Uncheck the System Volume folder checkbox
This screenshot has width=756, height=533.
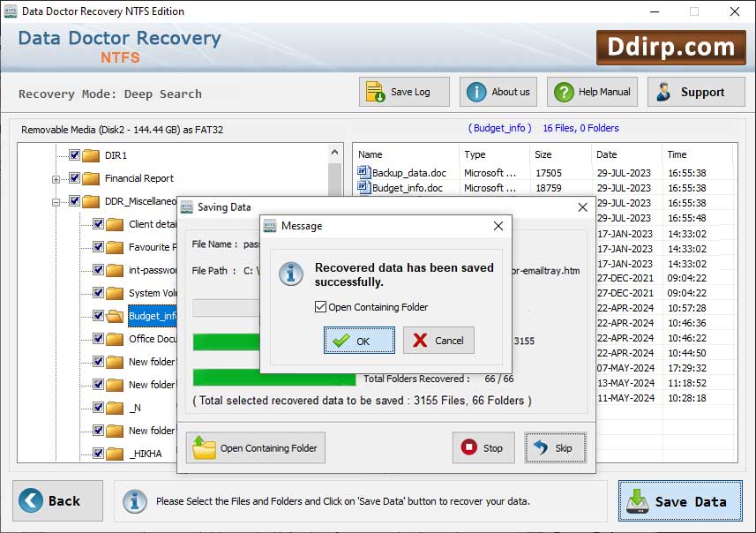click(98, 293)
